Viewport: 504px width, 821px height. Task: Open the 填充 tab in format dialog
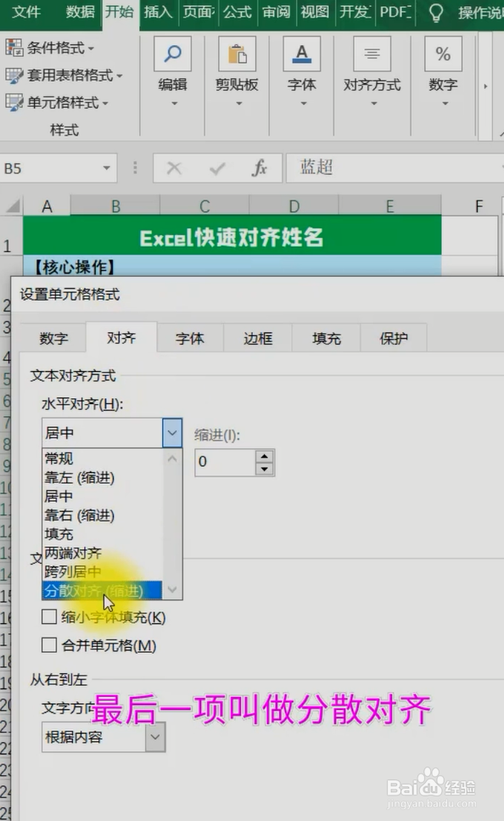click(326, 338)
